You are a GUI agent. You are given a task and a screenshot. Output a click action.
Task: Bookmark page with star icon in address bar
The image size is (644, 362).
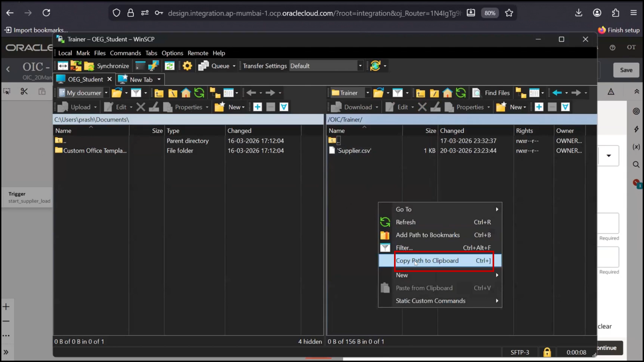coord(509,13)
